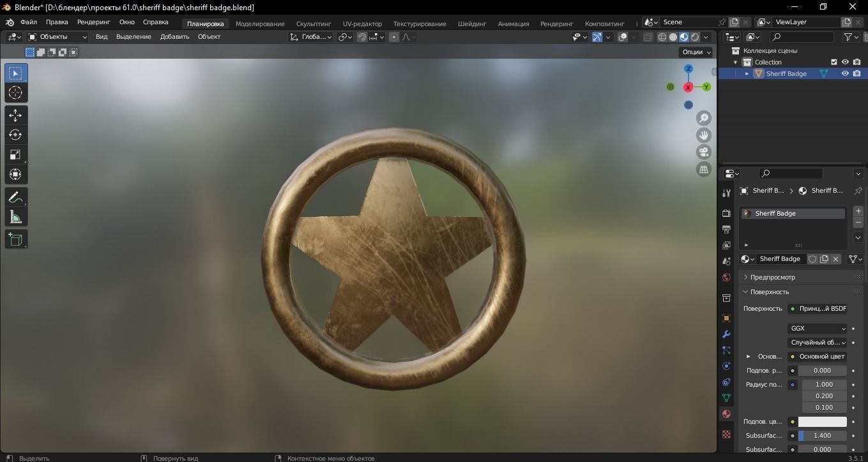Click the pan view hand icon
The width and height of the screenshot is (868, 462).
click(x=704, y=135)
